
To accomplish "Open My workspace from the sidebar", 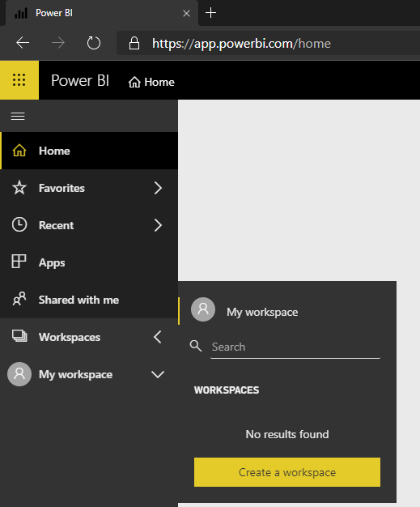I will [89, 374].
